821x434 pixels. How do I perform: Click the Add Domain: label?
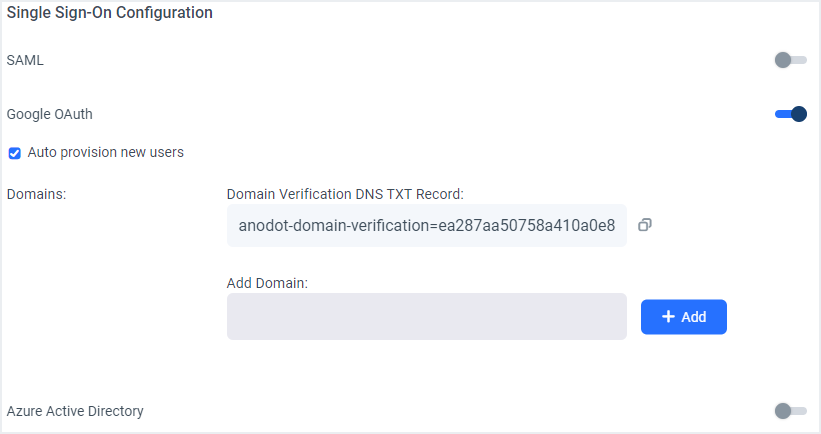coord(267,283)
